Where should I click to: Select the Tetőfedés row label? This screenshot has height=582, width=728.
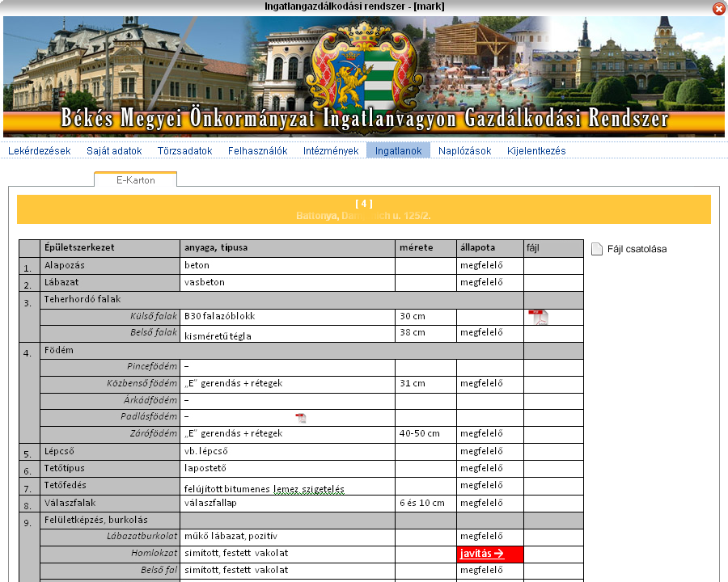[x=110, y=486]
